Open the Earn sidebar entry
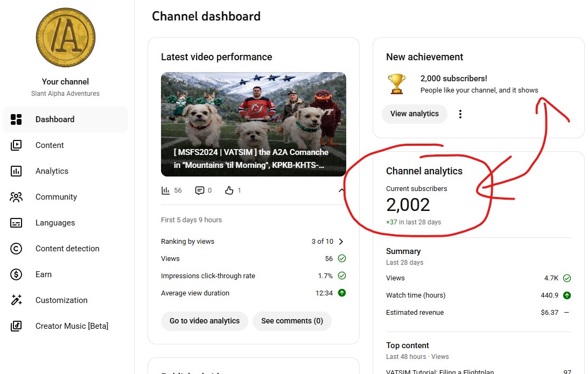 [65, 274]
